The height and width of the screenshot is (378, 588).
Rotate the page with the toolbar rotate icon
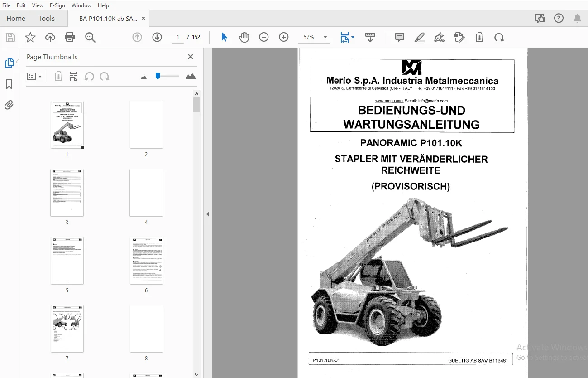tap(499, 37)
